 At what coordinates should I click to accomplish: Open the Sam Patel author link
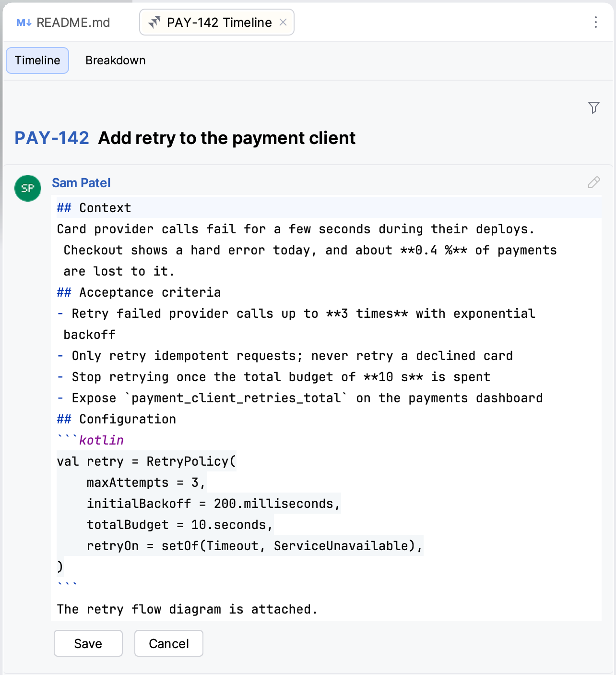[81, 183]
